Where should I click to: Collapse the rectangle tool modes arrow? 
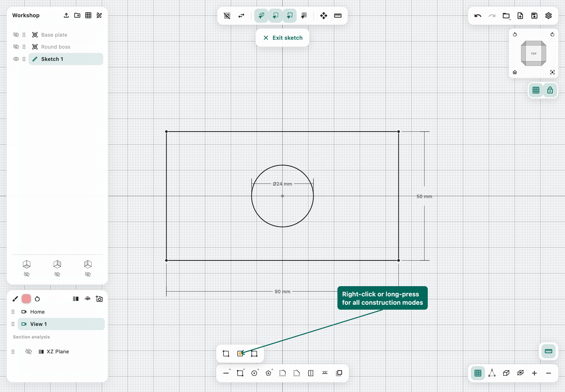coord(244,369)
